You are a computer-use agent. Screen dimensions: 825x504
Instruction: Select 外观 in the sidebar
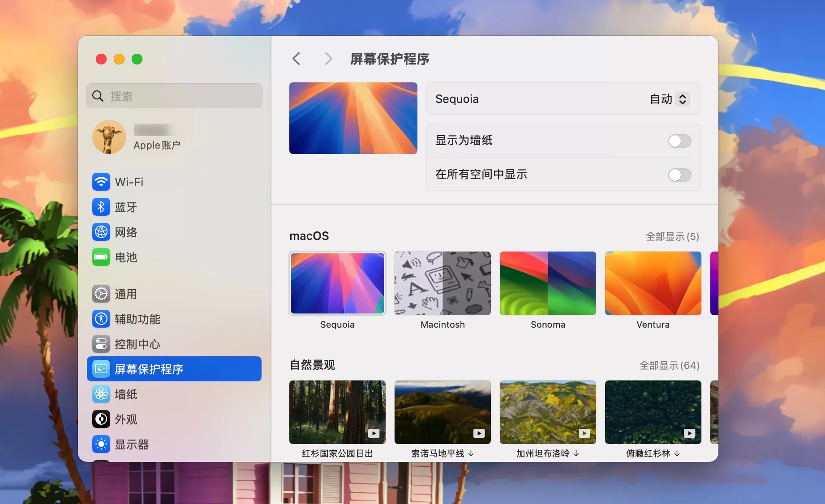click(174, 419)
